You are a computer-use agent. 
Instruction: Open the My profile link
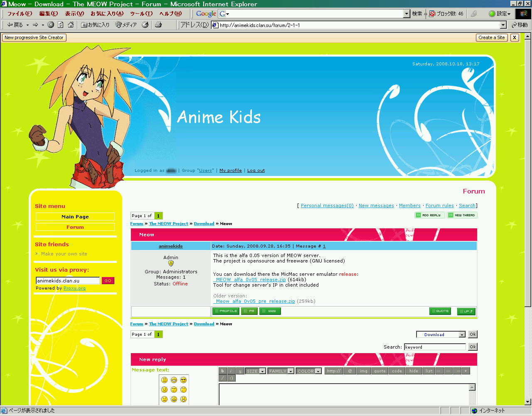coord(231,171)
